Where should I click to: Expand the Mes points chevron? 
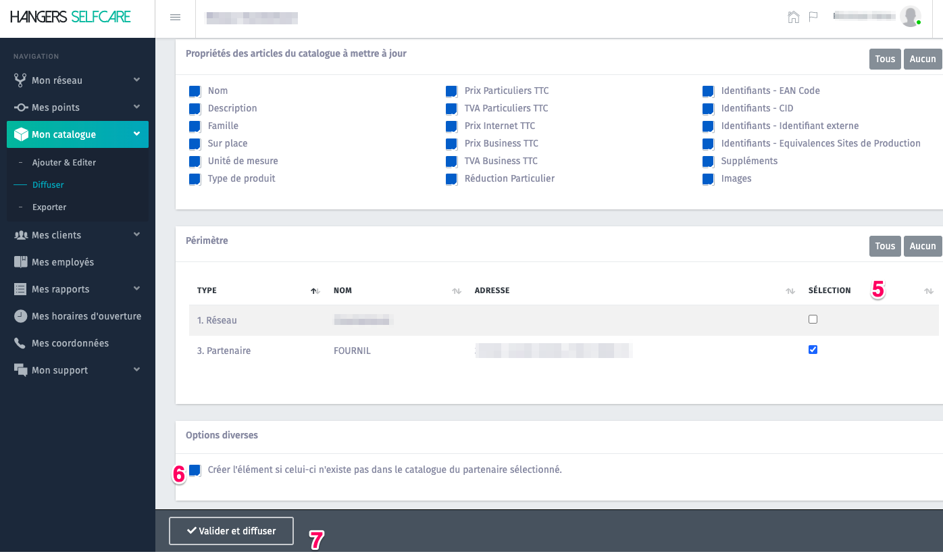(x=136, y=107)
